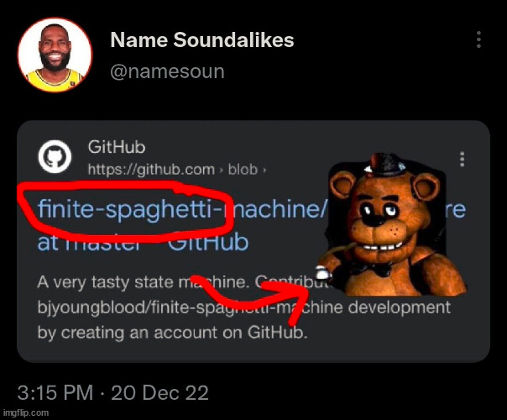Select the blob breadcrumb segment
Image resolution: width=507 pixels, height=420 pixels.
tap(243, 169)
